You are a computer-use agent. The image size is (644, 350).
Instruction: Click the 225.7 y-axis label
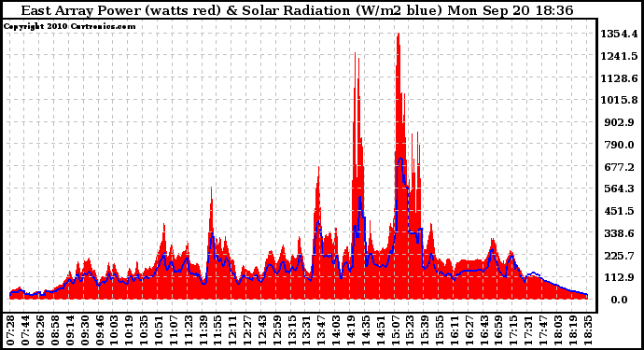point(620,256)
